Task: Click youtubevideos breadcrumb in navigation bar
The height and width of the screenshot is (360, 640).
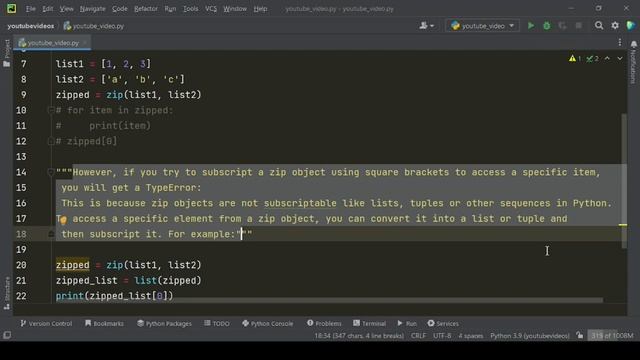Action: pos(31,26)
